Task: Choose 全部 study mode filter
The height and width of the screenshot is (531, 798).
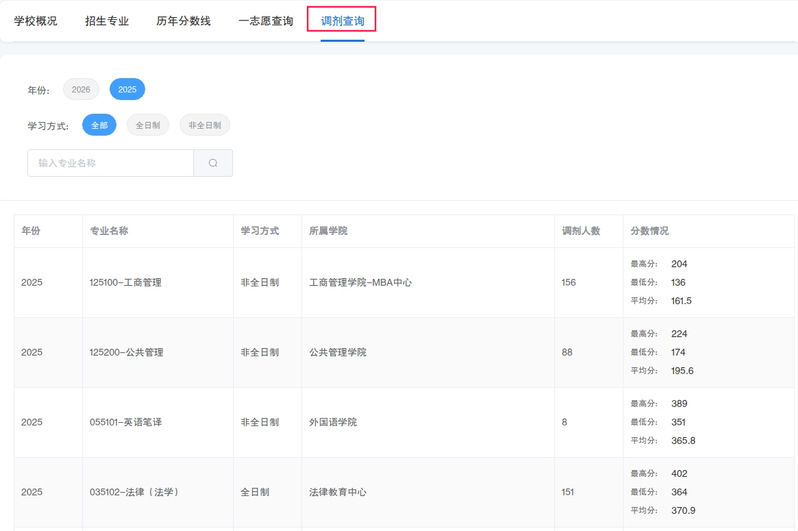Action: point(99,125)
